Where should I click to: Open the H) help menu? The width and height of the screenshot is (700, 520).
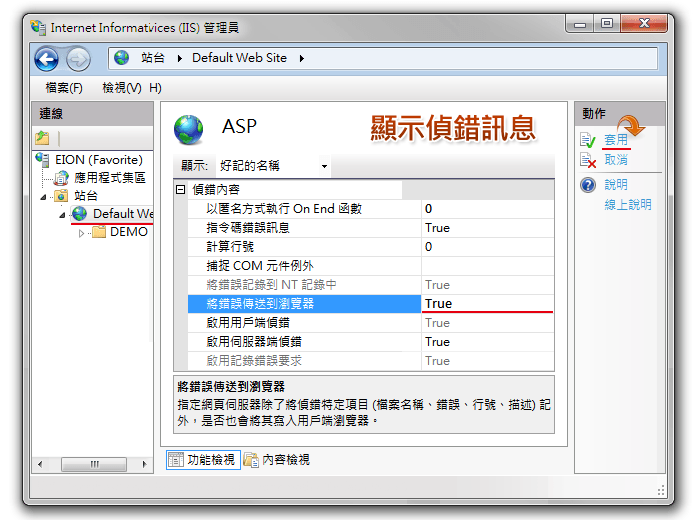pyautogui.click(x=155, y=87)
